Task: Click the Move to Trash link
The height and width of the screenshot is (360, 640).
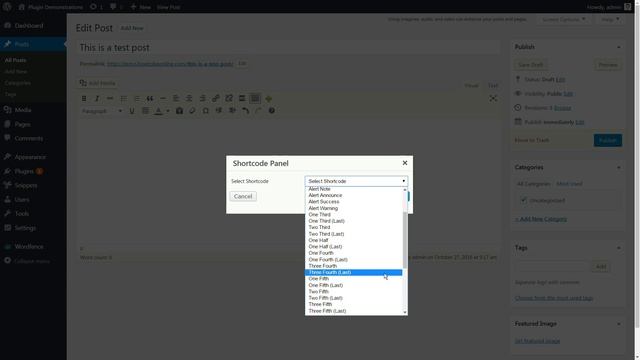Action: (x=531, y=140)
